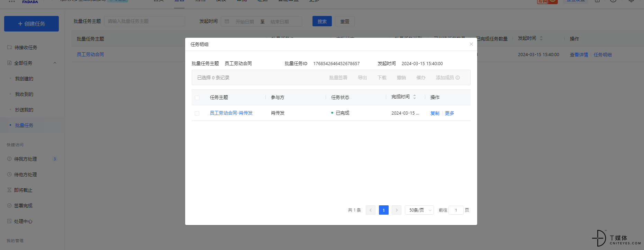644x250 pixels.
Task: Select 我创建的 in sidebar
Action: pyautogui.click(x=24, y=79)
